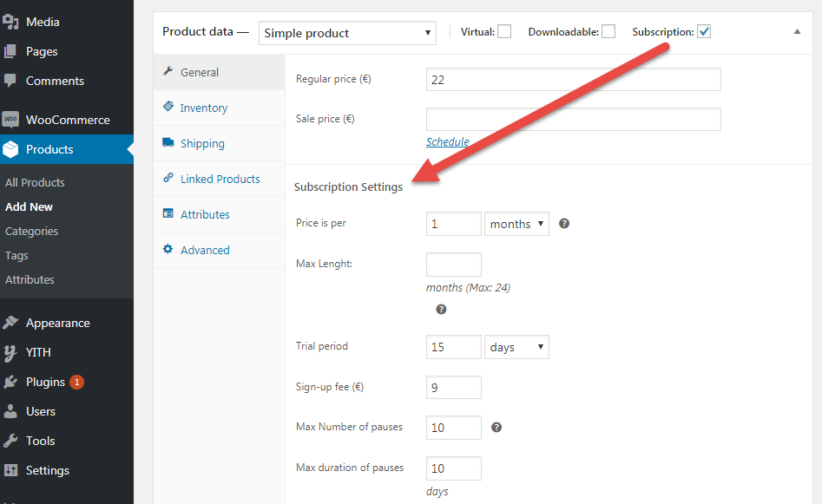Screen dimensions: 822x504
Task: Go to All Products in sidebar
Action: pyautogui.click(x=35, y=182)
